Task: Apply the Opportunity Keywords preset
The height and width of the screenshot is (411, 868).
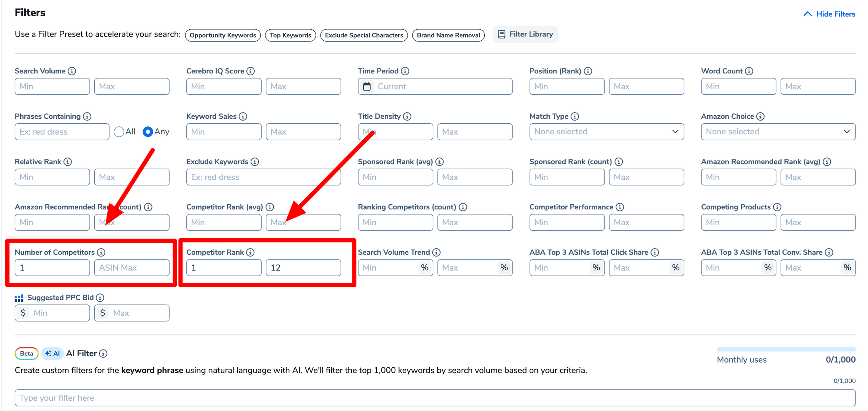Action: 223,35
